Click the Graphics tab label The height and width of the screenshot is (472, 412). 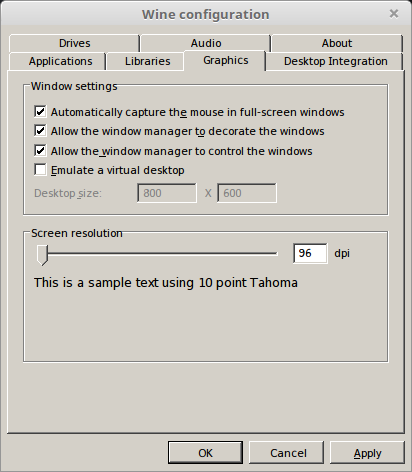(226, 60)
